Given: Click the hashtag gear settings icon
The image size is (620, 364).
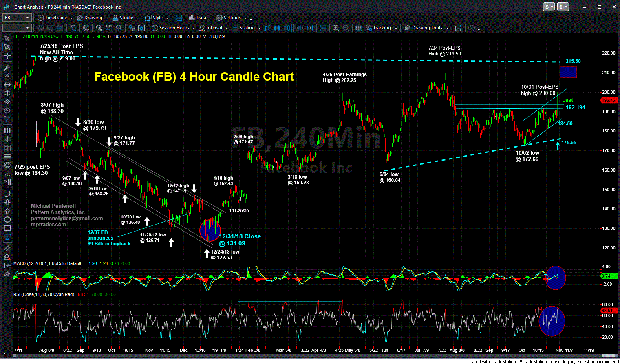Looking at the screenshot, I should 132,28.
